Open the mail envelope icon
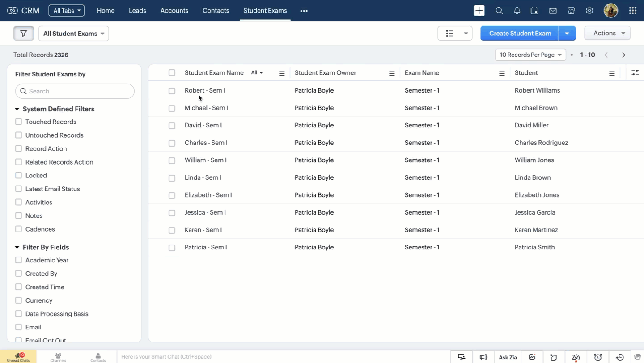Image resolution: width=644 pixels, height=363 pixels. [553, 11]
